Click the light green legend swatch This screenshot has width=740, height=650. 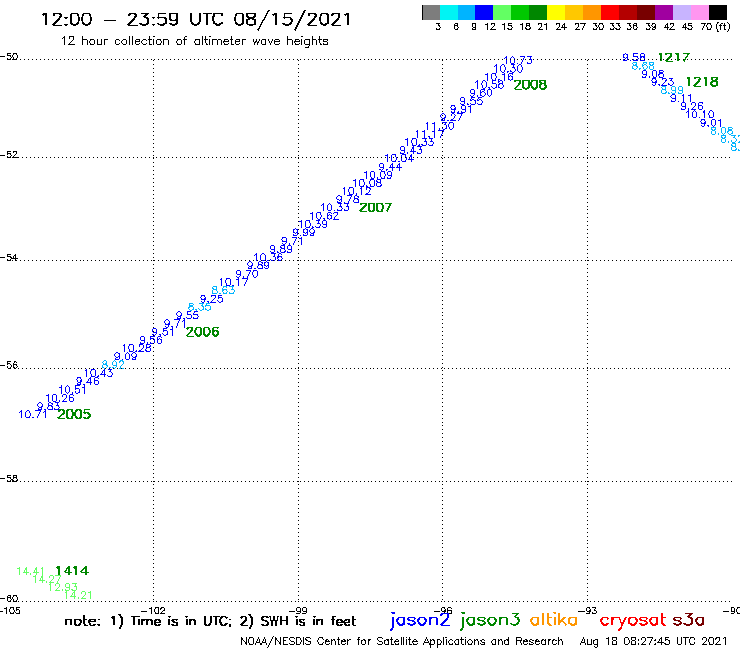(502, 12)
